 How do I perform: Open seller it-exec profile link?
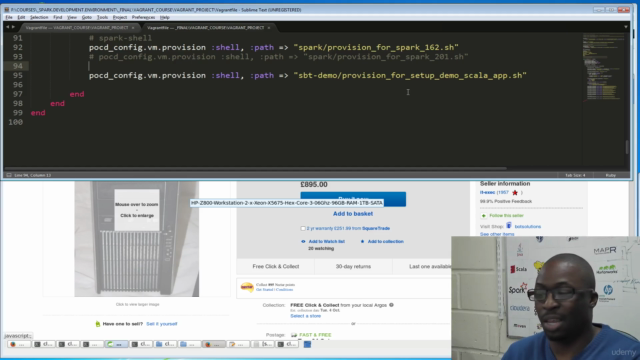[487, 192]
